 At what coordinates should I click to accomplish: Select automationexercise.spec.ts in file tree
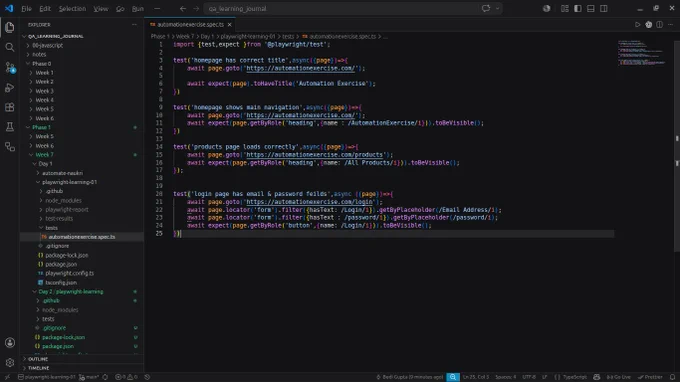82,237
